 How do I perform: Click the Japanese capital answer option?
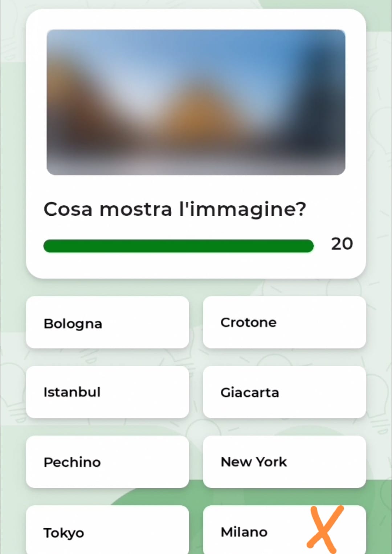coord(107,531)
